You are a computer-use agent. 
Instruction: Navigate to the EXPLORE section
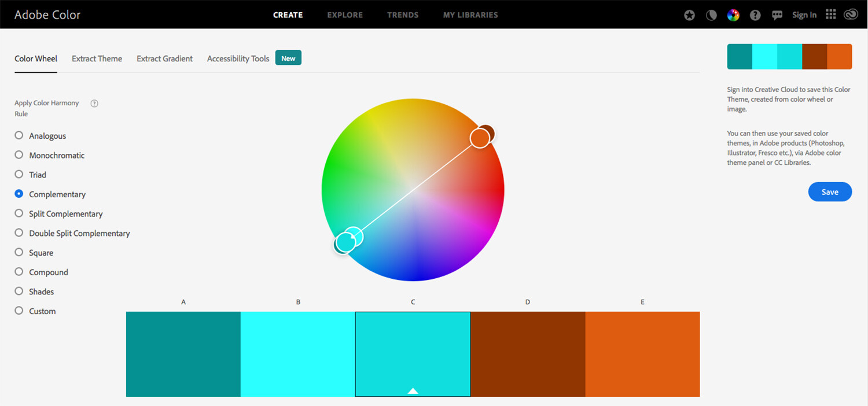tap(345, 15)
